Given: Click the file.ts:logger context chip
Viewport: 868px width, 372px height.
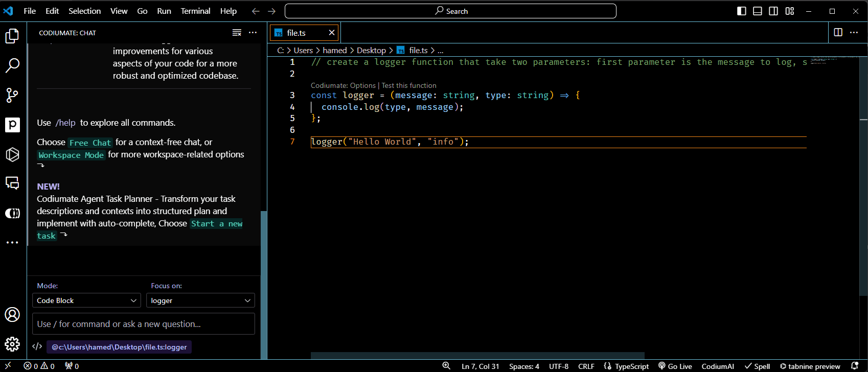Looking at the screenshot, I should (x=119, y=347).
